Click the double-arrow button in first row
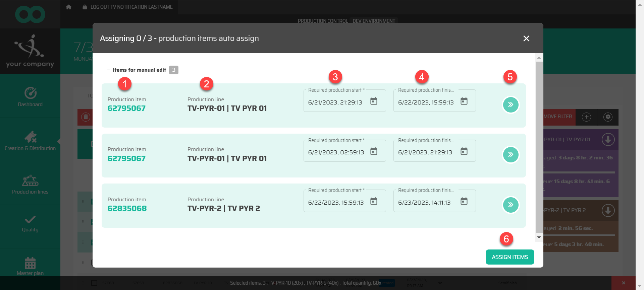The image size is (644, 290). click(511, 105)
